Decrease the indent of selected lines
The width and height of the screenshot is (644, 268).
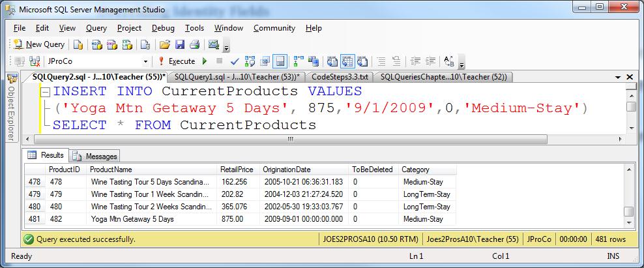pyautogui.click(x=416, y=61)
